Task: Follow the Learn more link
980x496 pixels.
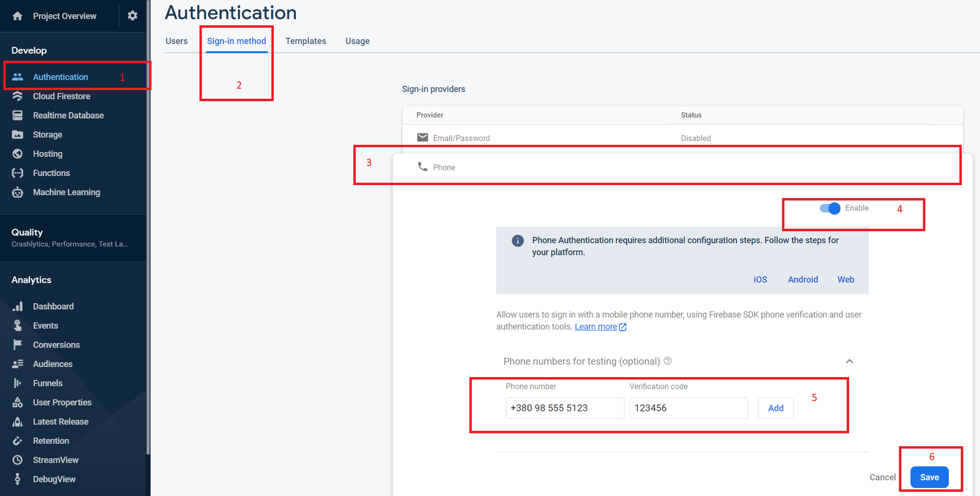Action: pyautogui.click(x=596, y=327)
